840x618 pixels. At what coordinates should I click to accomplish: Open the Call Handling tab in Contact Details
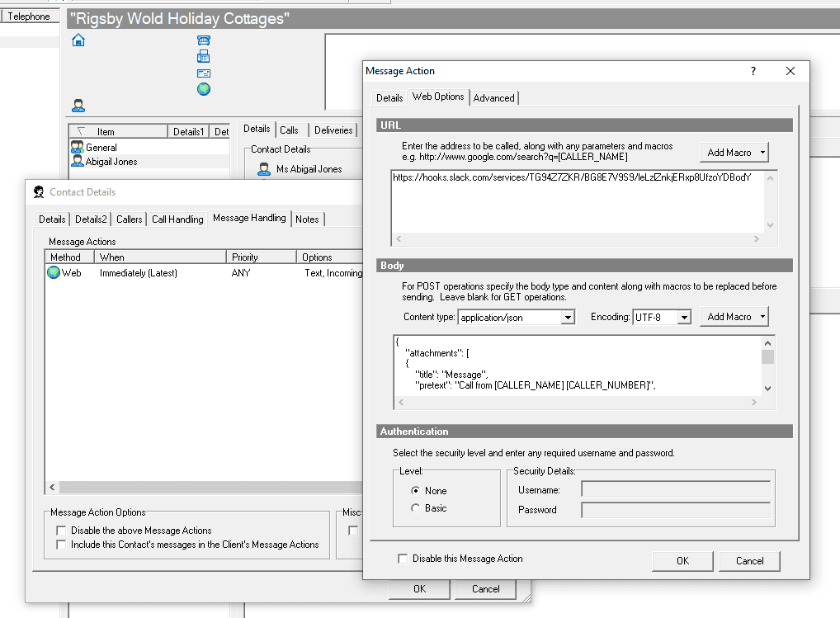(177, 219)
